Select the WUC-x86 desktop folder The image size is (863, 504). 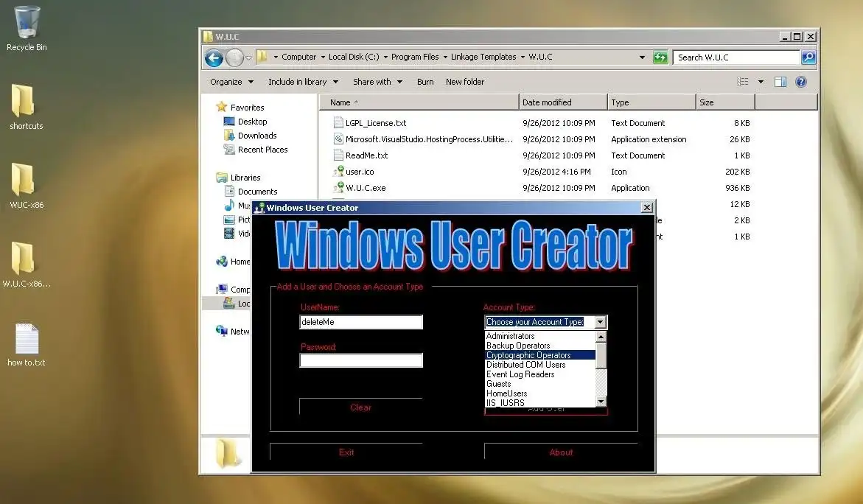click(26, 186)
